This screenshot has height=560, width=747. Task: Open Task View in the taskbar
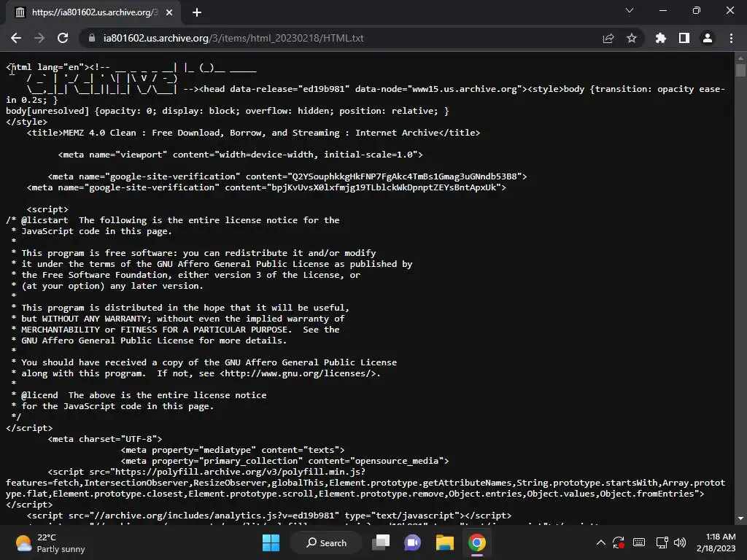381,542
